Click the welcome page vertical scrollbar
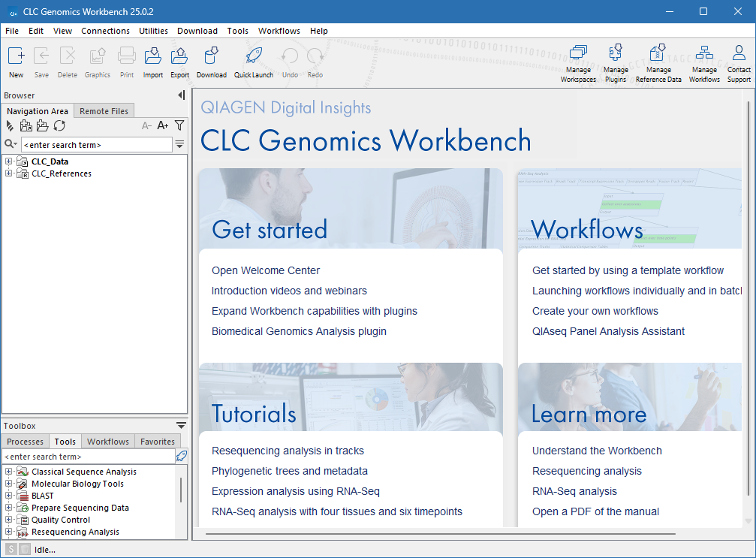This screenshot has height=558, width=756. click(x=748, y=299)
